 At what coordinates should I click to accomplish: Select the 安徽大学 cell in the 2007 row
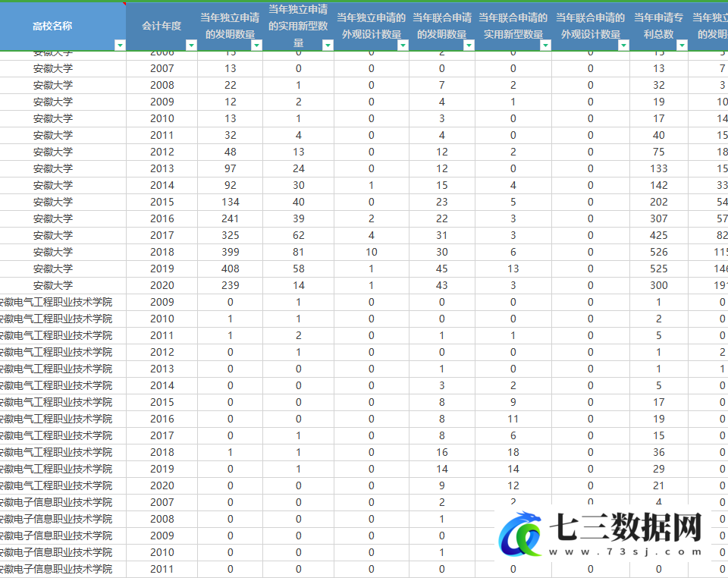tap(63, 69)
